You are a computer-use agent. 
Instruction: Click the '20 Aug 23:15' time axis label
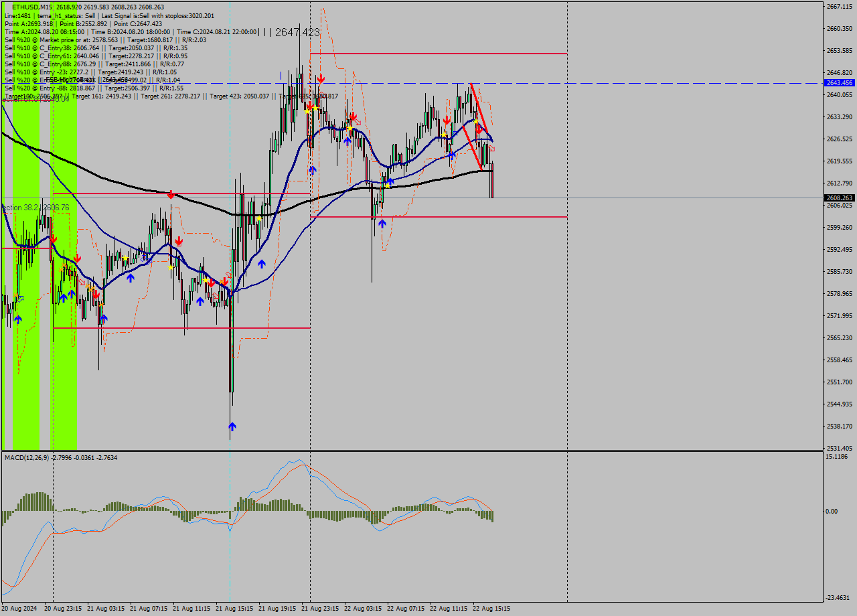(63, 609)
